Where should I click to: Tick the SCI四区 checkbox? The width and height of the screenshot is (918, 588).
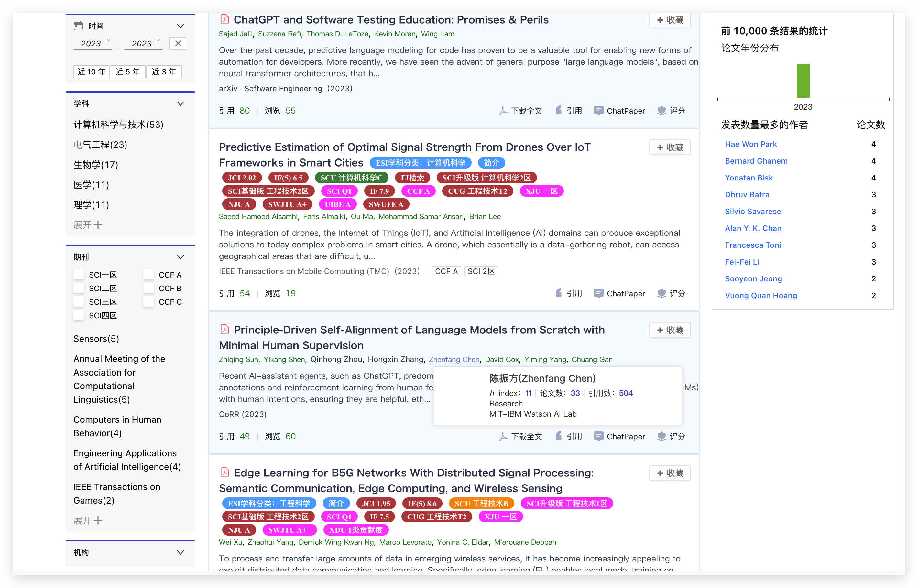click(x=79, y=315)
